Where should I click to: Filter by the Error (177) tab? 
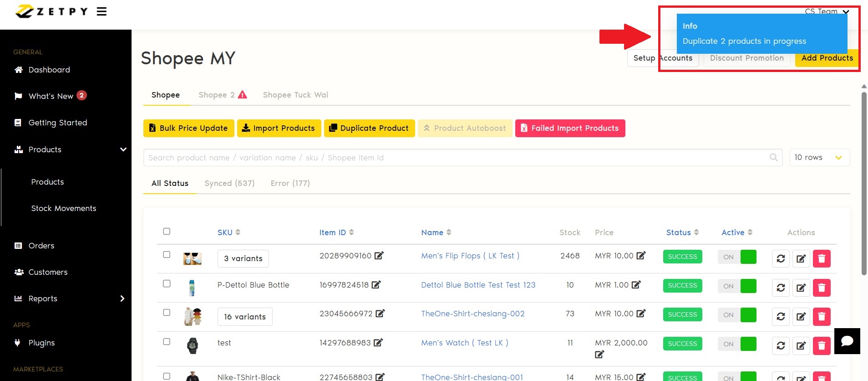point(290,183)
